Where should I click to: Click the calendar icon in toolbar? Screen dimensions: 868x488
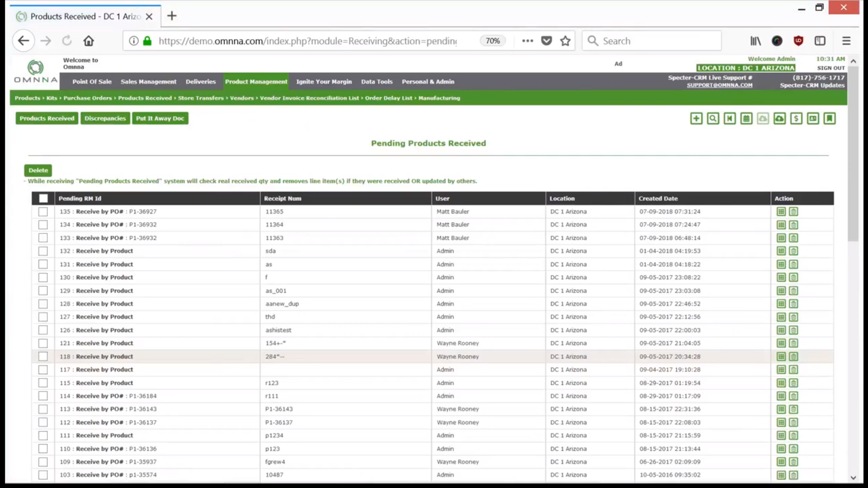(x=746, y=118)
